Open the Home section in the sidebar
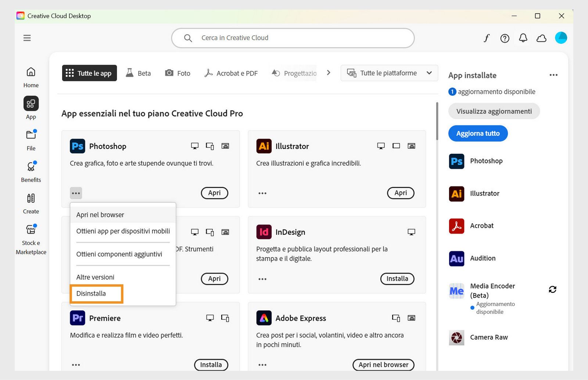The height and width of the screenshot is (380, 588). (x=31, y=76)
